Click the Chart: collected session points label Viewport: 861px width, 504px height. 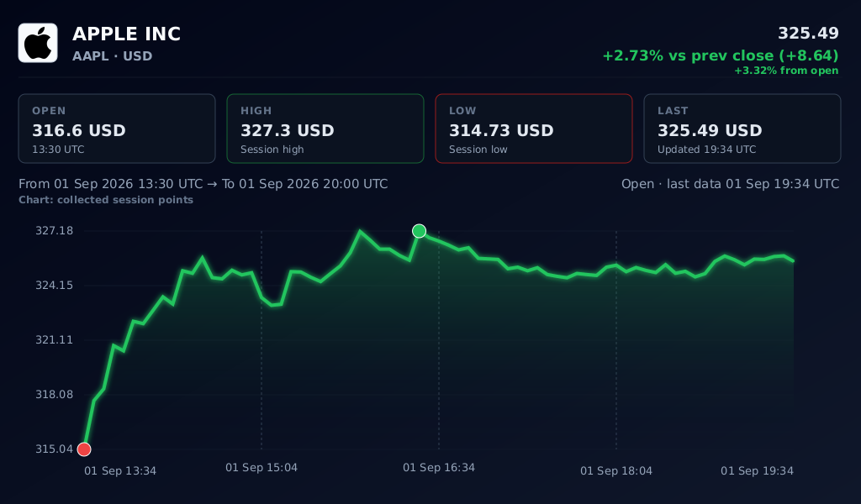point(106,200)
